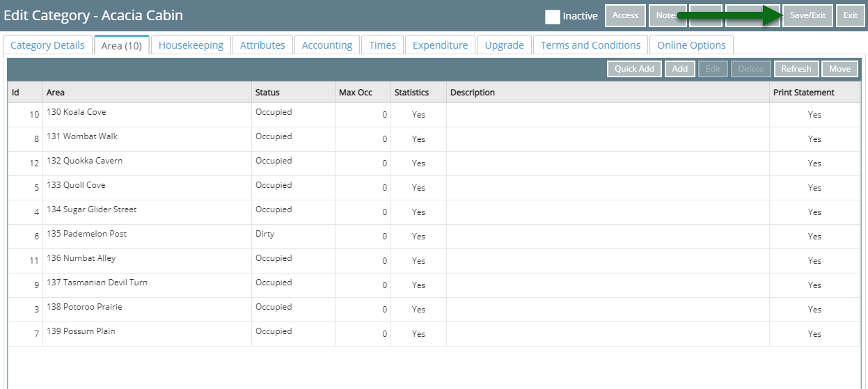
Task: Open the Upgrade tab
Action: [504, 45]
